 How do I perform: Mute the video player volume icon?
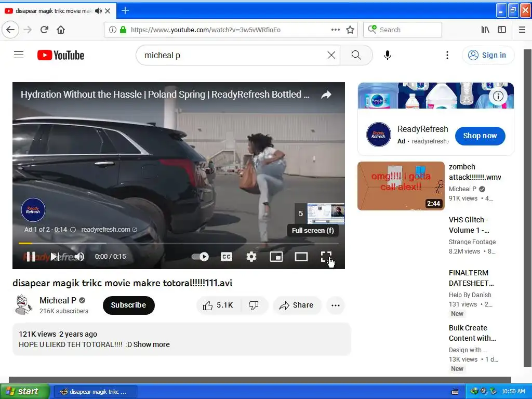coord(79,257)
